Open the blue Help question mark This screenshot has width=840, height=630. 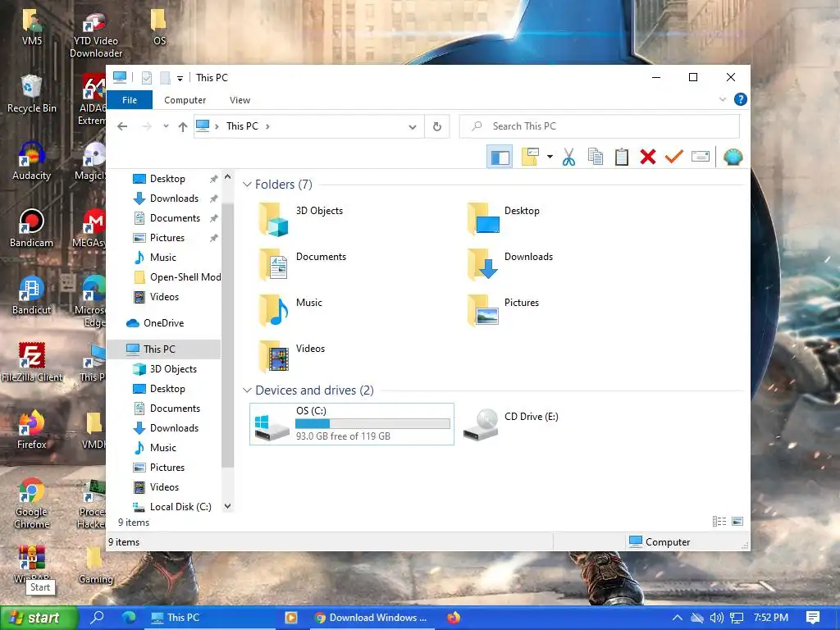click(741, 99)
